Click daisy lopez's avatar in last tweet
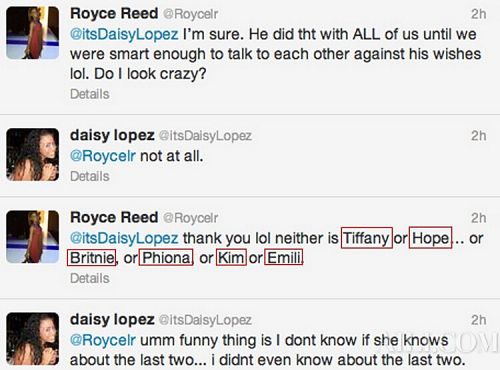Viewport: 500px width, 370px height. [33, 338]
